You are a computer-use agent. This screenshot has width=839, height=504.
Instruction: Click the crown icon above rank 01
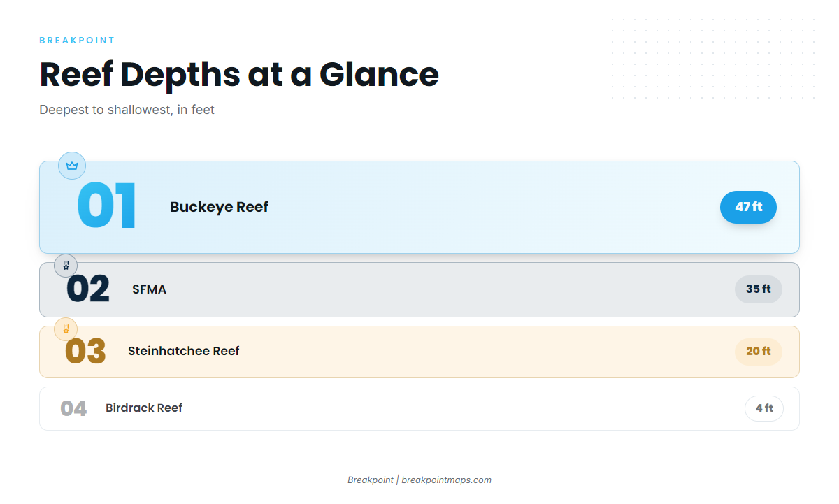point(72,166)
